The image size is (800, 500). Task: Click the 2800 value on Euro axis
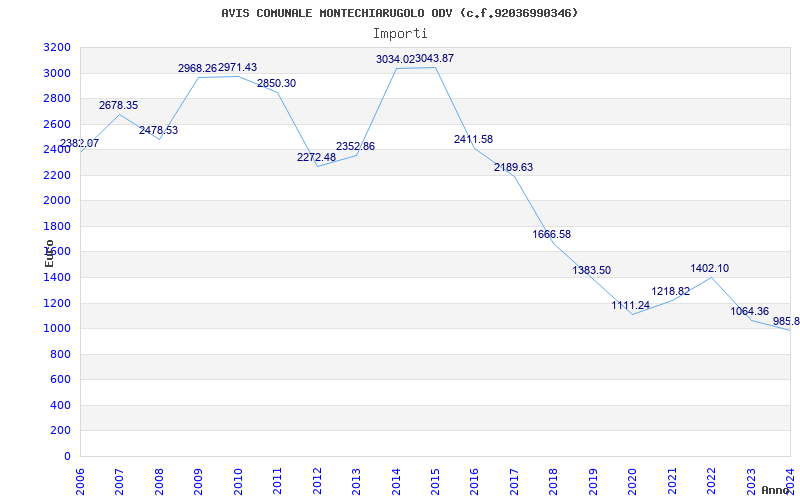(x=57, y=99)
